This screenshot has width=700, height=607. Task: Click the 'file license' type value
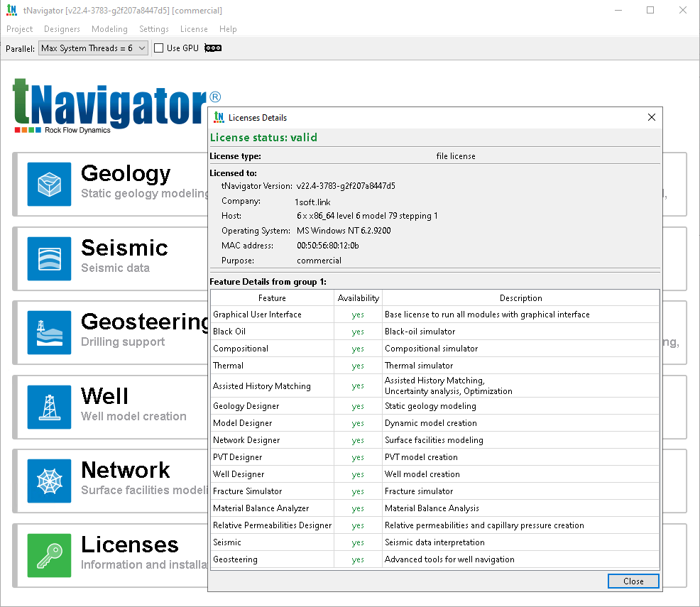click(x=455, y=156)
